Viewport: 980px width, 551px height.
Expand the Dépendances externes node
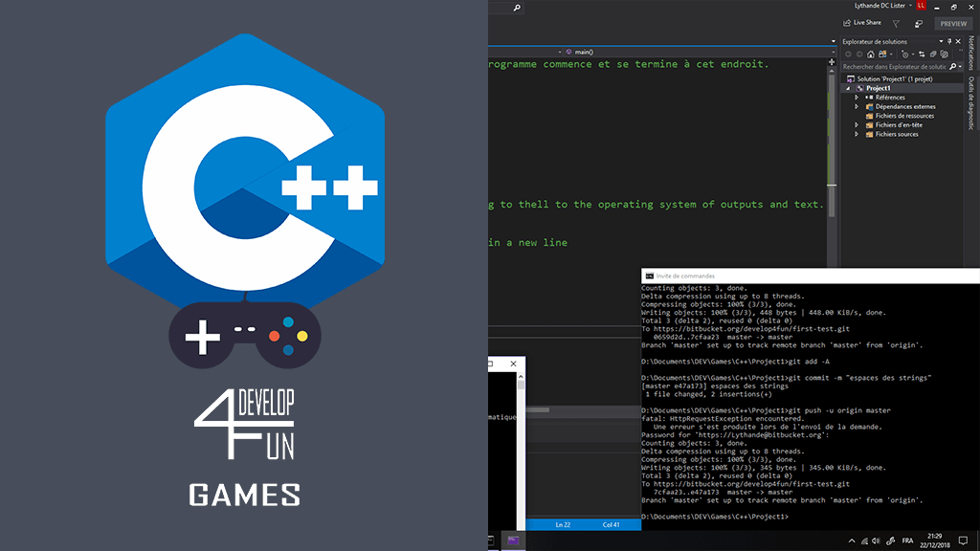tap(857, 107)
